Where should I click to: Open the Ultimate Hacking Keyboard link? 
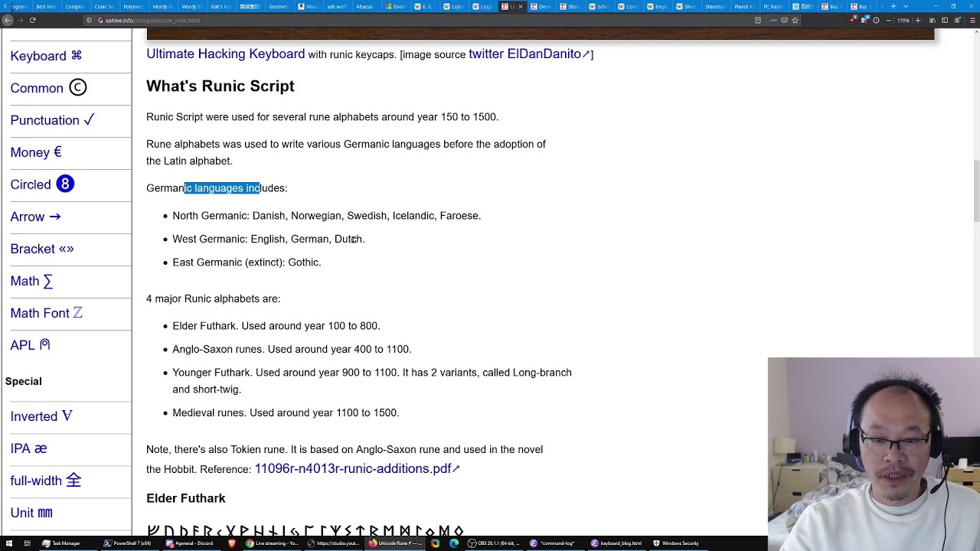[225, 54]
